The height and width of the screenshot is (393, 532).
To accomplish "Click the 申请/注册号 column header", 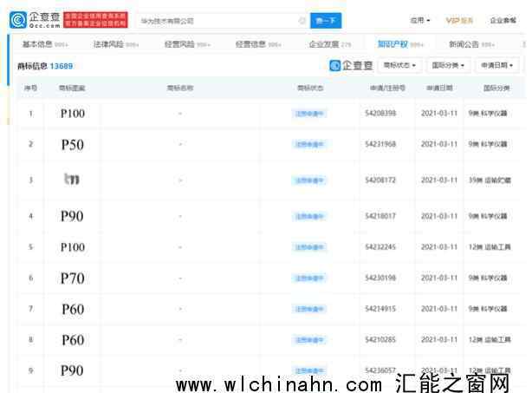I will coord(387,88).
